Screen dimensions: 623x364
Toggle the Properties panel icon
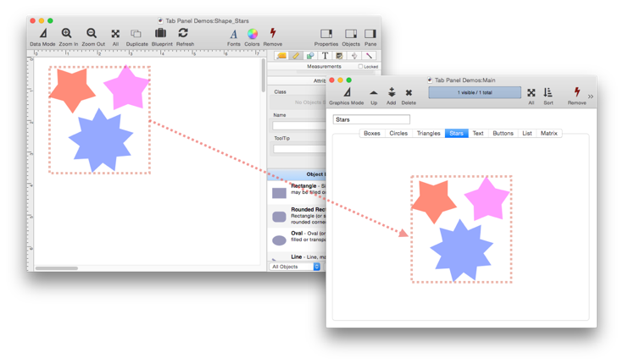pyautogui.click(x=326, y=34)
